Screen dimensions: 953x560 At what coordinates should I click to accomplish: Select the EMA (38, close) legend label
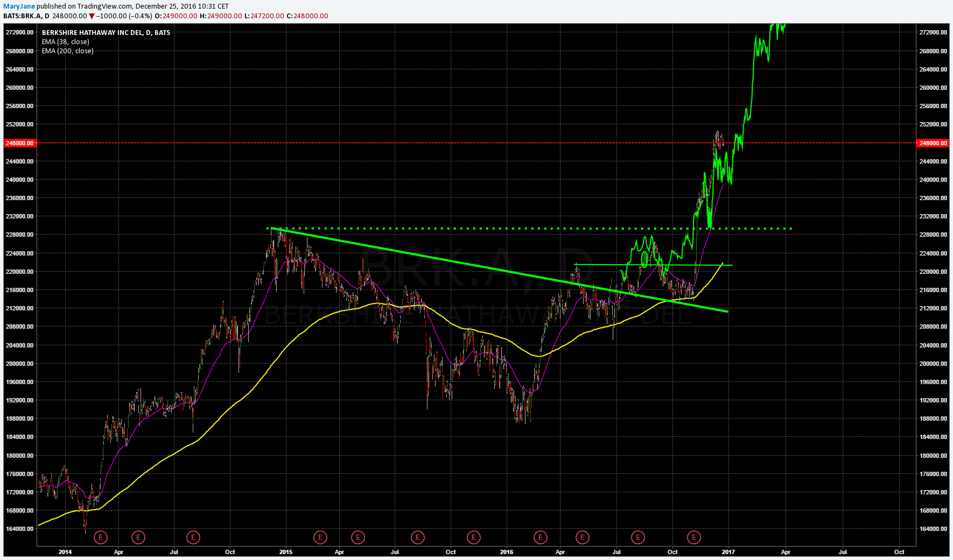pos(66,42)
